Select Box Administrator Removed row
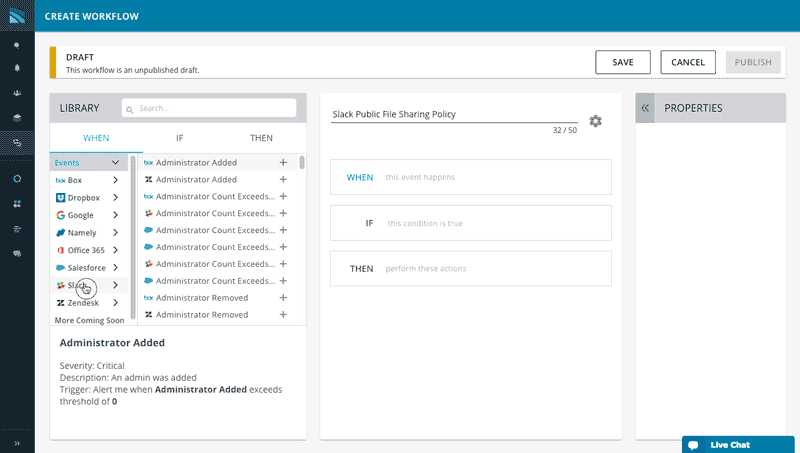Image resolution: width=800 pixels, height=453 pixels. point(216,298)
